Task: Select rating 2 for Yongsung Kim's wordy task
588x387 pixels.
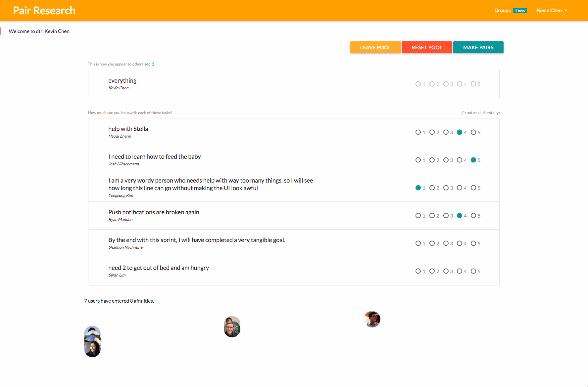Action: [x=432, y=188]
